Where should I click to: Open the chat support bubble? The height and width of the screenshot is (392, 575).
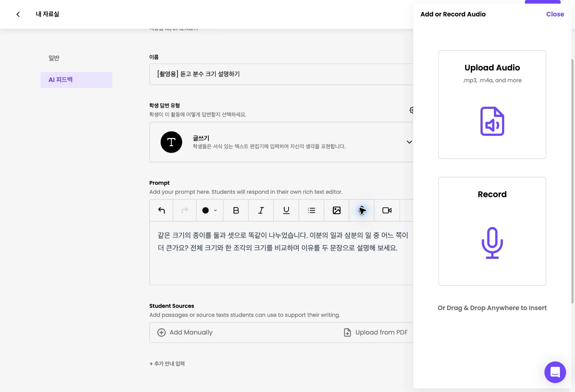555,372
